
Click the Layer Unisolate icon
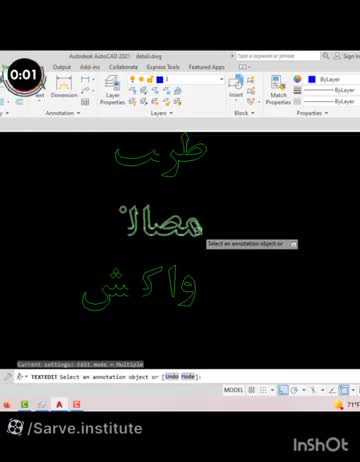coord(144,101)
